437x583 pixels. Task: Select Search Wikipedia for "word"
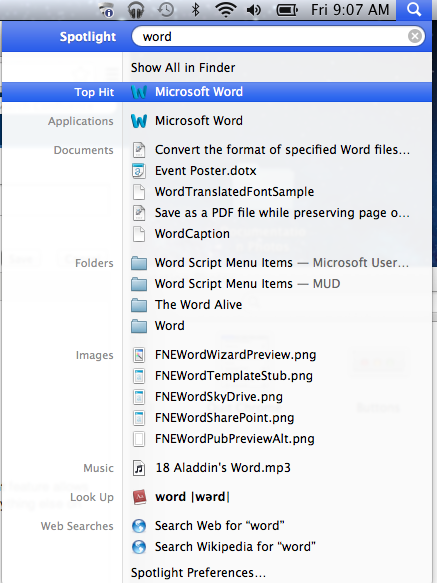235,547
